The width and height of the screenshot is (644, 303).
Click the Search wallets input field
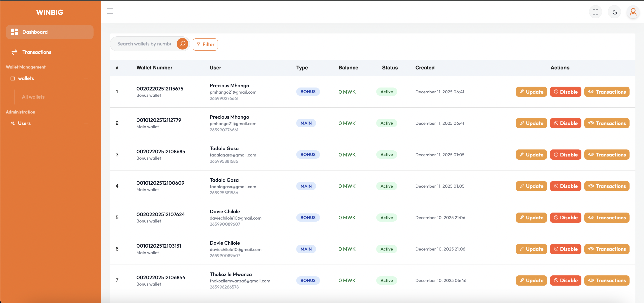(x=144, y=44)
